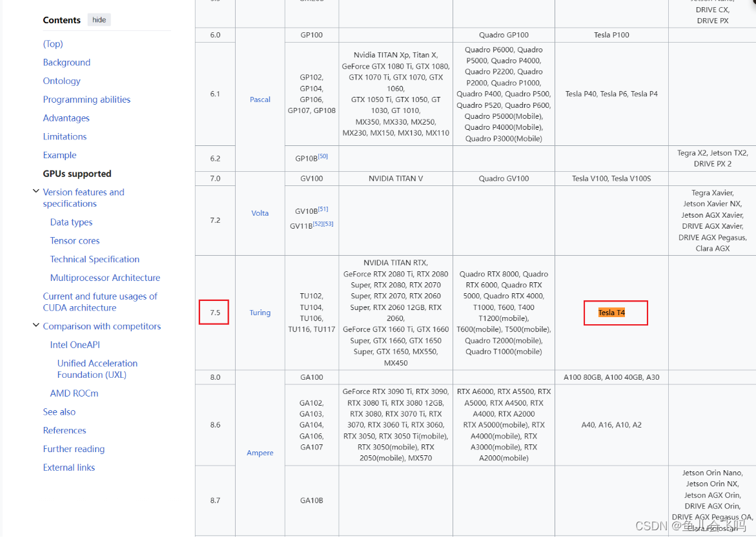The height and width of the screenshot is (538, 756).
Task: Click compute capability 6.1 cell
Action: 215,94
